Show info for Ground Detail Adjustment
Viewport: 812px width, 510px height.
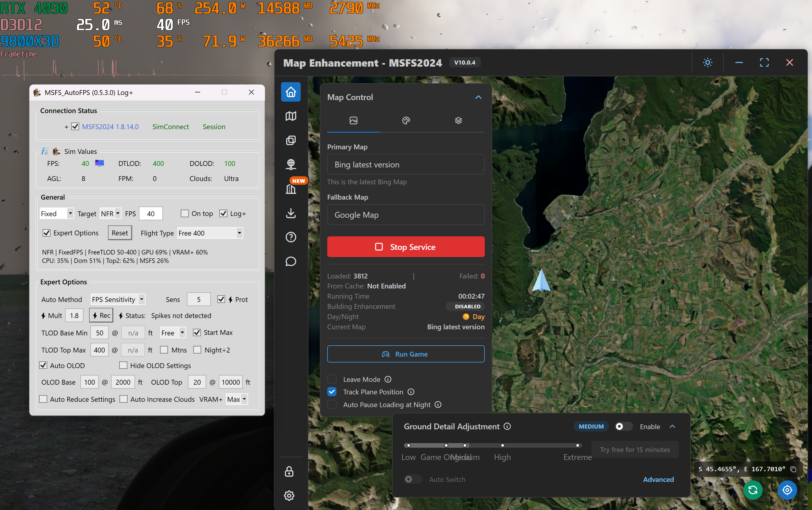tap(507, 427)
